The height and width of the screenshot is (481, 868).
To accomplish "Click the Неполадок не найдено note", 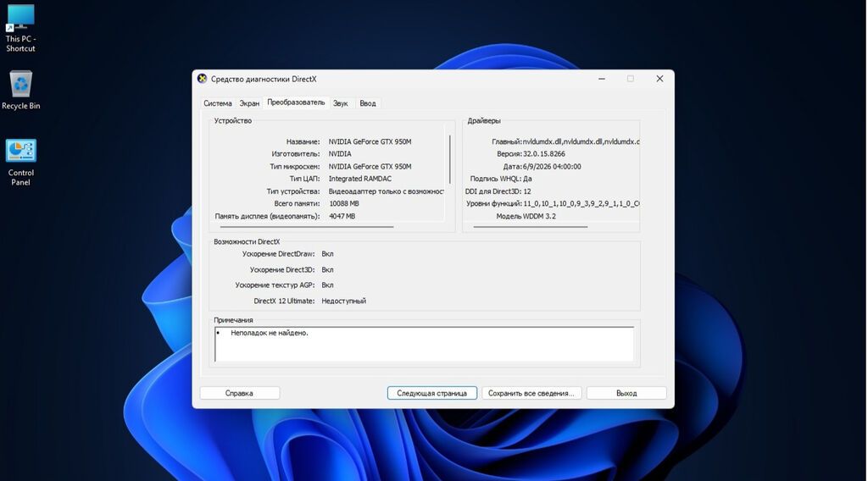I will 270,333.
